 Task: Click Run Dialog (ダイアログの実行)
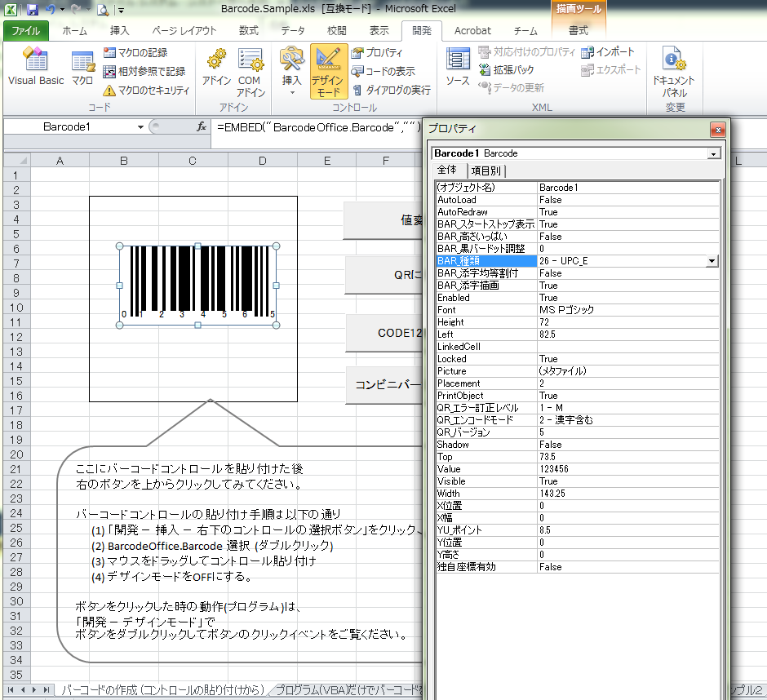coord(392,90)
